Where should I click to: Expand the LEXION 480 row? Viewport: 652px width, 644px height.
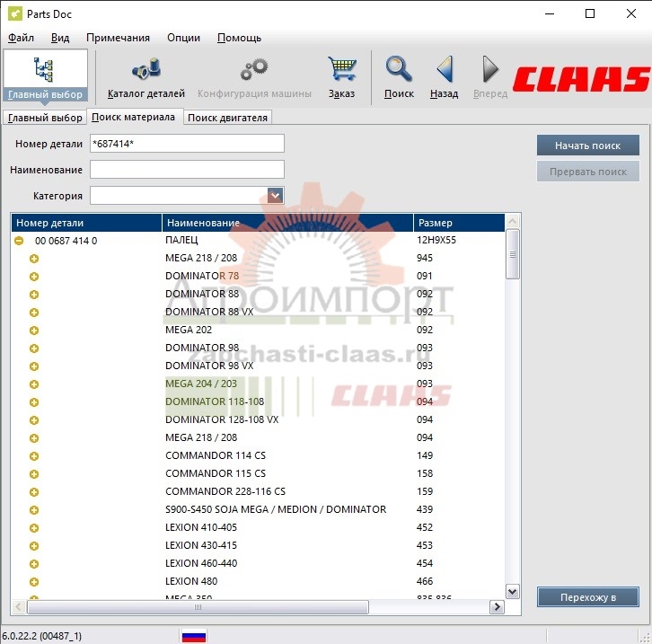tap(34, 582)
